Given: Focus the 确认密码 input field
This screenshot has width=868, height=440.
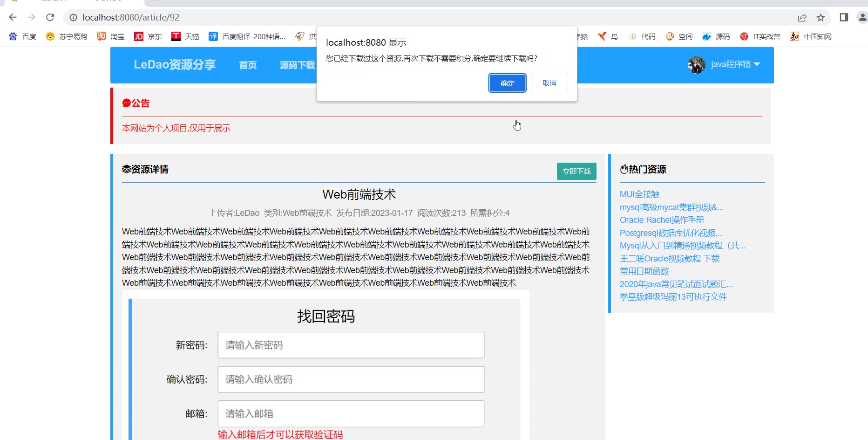Looking at the screenshot, I should tap(351, 379).
